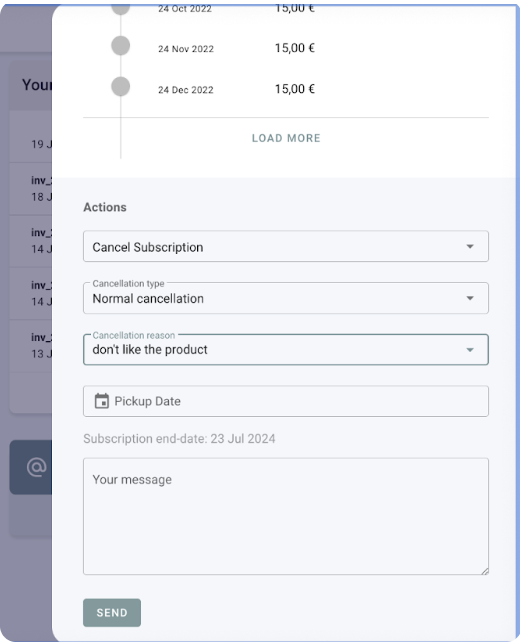
Task: Grab the message box resize handle
Action: pyautogui.click(x=485, y=571)
